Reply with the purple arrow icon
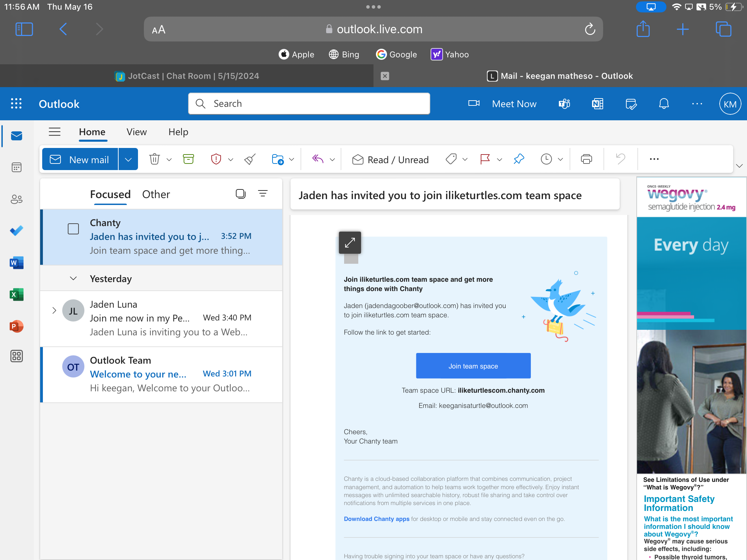The width and height of the screenshot is (747, 560). 317,159
